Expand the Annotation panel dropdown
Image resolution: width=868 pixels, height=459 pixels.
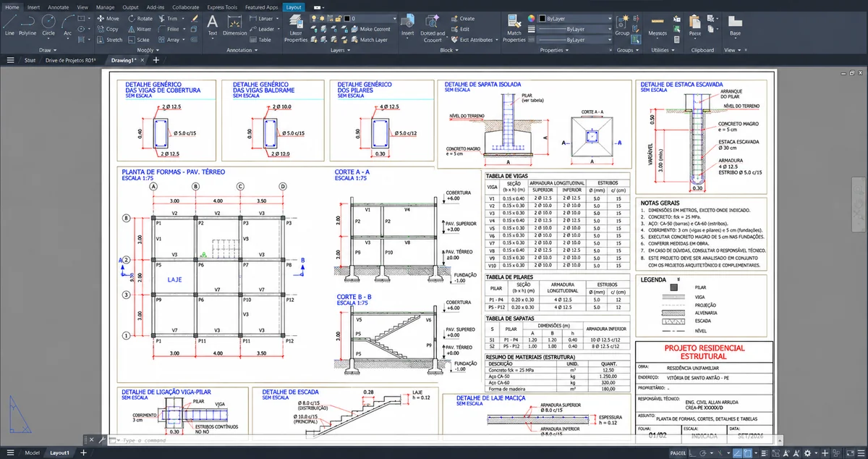click(x=242, y=50)
